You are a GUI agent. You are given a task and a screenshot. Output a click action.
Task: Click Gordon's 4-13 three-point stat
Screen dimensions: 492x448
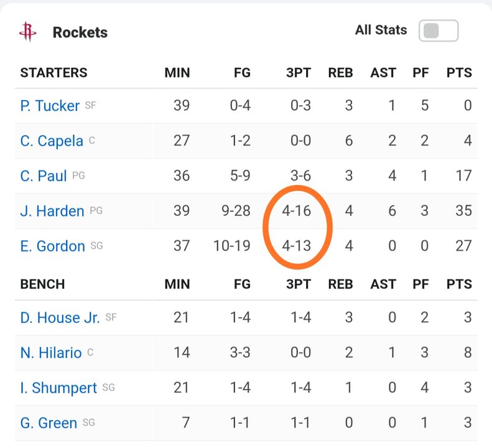click(x=296, y=246)
